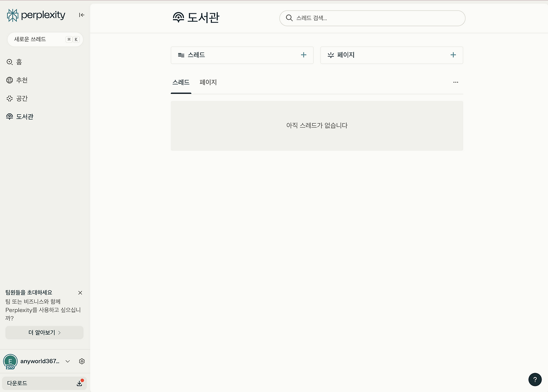Open the three-dot menu above the thread list
This screenshot has height=392, width=548.
pos(456,82)
